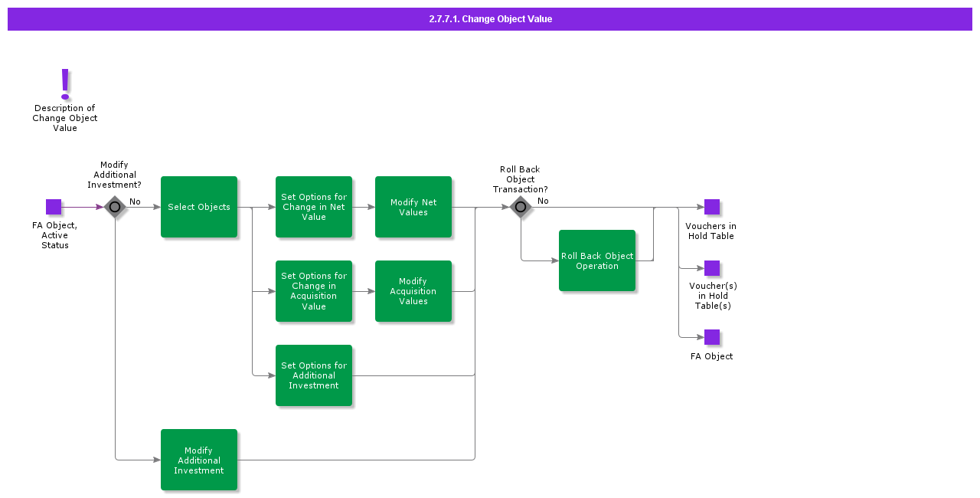This screenshot has height=498, width=980.
Task: Open the Description of Change Object Value label
Action: pos(64,118)
